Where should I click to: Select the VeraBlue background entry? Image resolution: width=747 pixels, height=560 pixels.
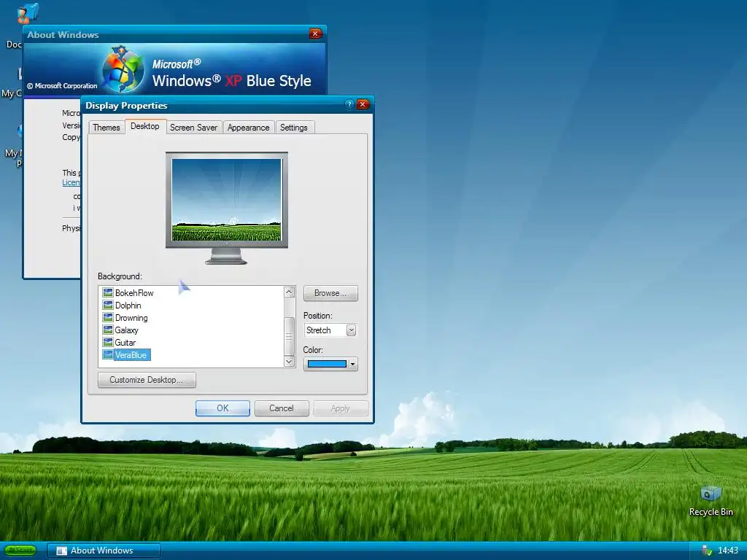[x=131, y=355]
